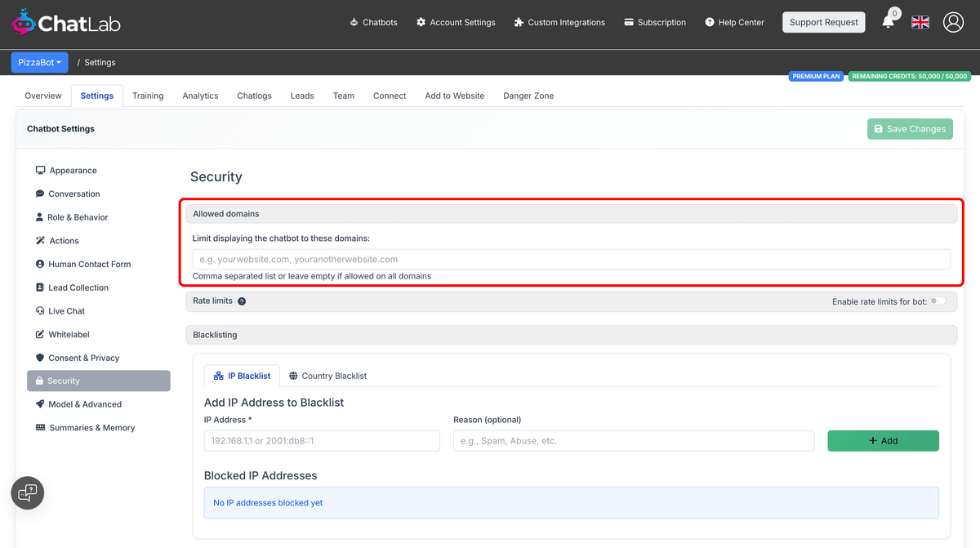Open the chatbot widget in bottom corner
This screenshot has width=980, height=548.
pos(27,492)
